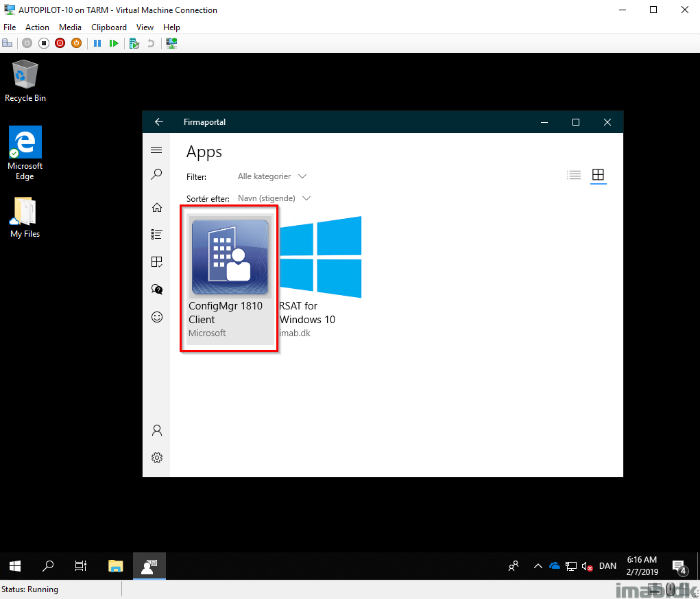Open the People icon in system tray
This screenshot has height=599, width=700.
(514, 566)
